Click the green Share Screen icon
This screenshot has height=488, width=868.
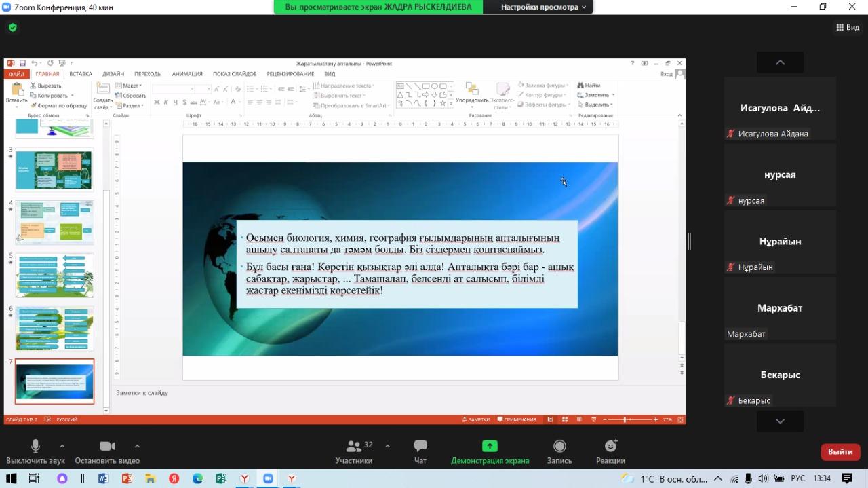click(490, 447)
